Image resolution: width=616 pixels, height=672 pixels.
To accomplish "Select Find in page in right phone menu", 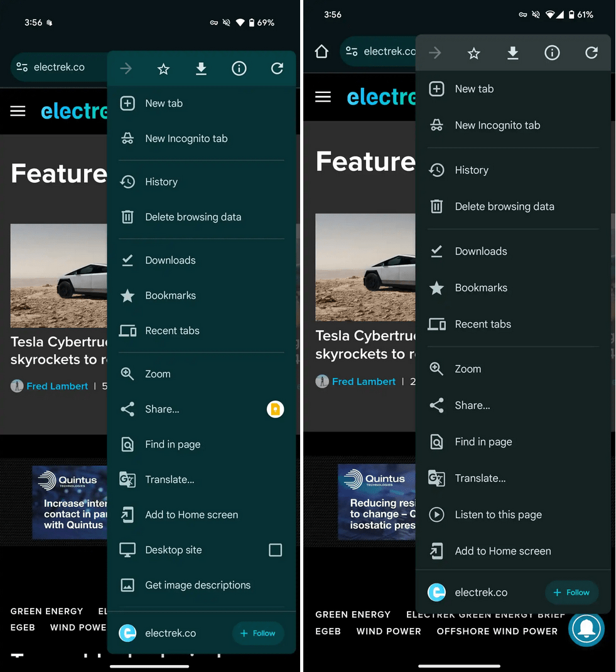I will point(513,442).
